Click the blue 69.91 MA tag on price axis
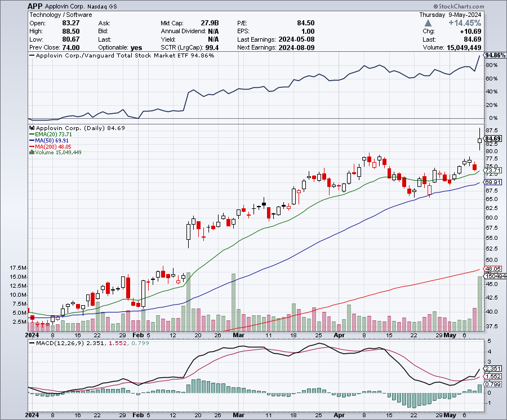This screenshot has width=507, height=420. coord(493,182)
